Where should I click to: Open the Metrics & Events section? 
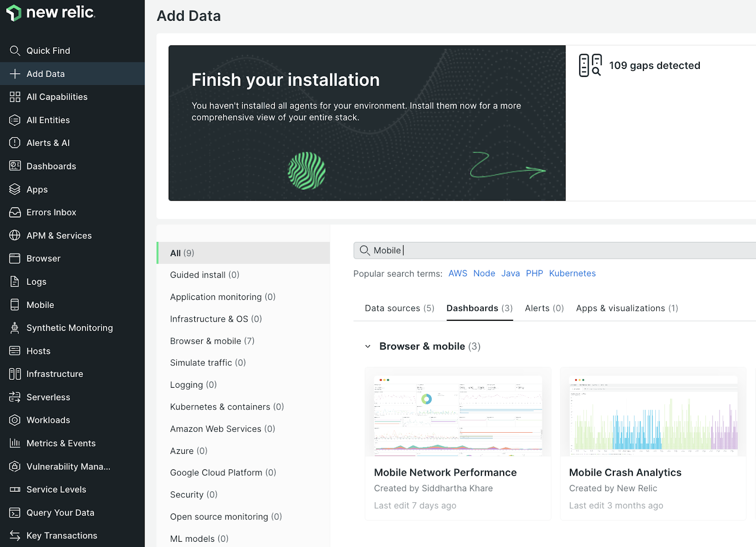(60, 443)
